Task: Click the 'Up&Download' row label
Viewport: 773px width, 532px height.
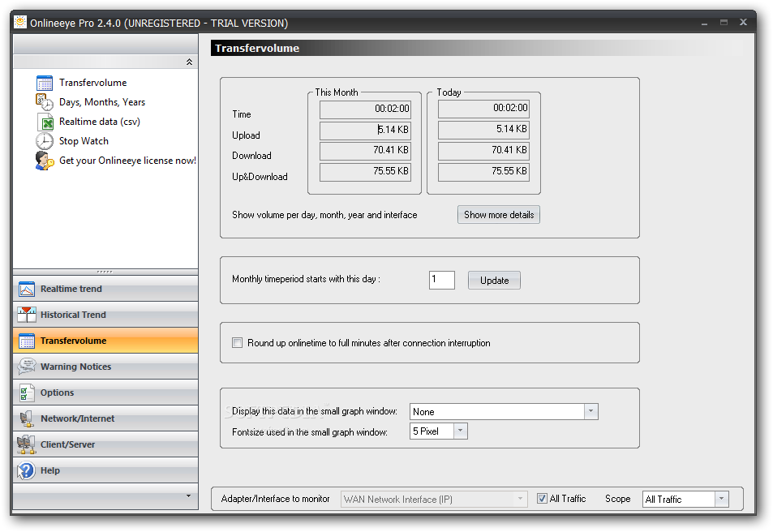Action: (260, 177)
